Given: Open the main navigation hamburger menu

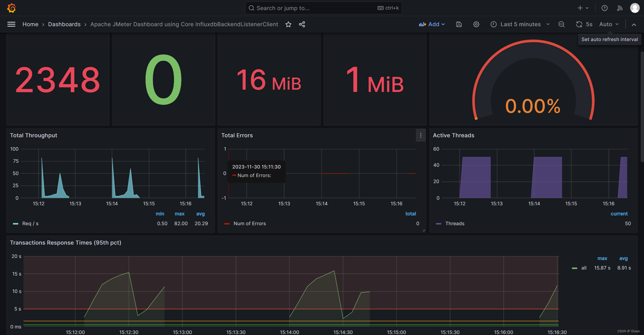Looking at the screenshot, I should click(x=11, y=24).
